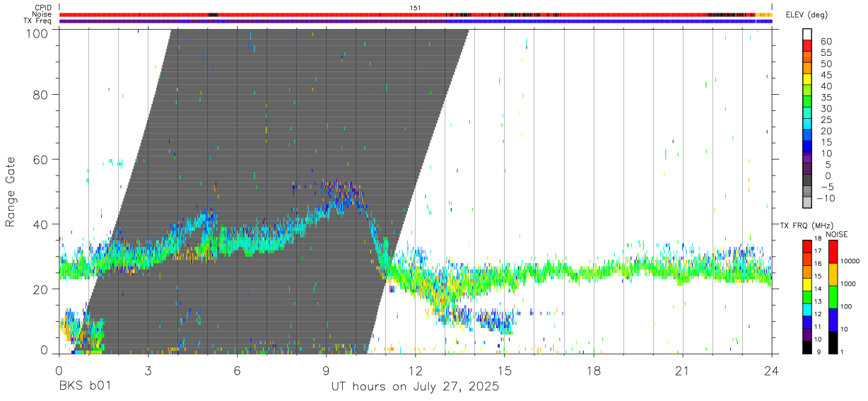Click the TX Freq row label
The image size is (868, 401).
pyautogui.click(x=37, y=21)
